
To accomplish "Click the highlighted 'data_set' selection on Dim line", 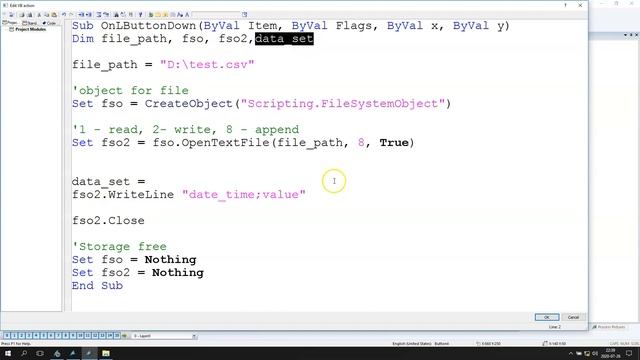I will (284, 39).
